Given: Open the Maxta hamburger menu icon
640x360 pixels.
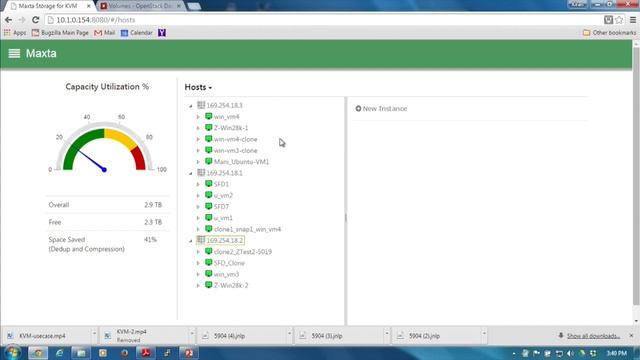Looking at the screenshot, I should (x=14, y=53).
